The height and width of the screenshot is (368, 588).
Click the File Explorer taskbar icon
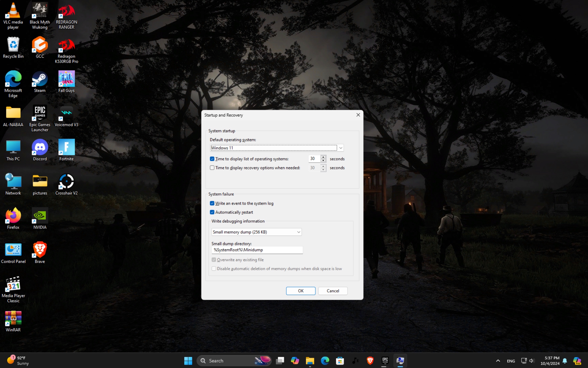pyautogui.click(x=310, y=361)
